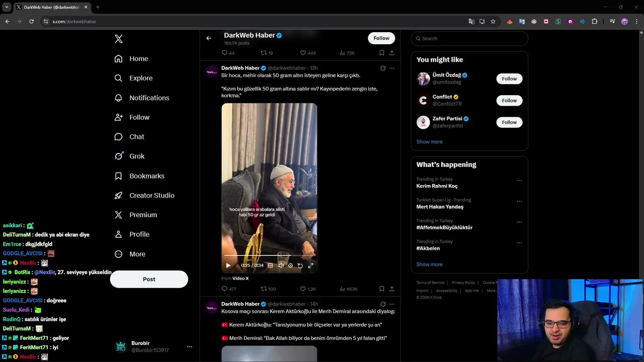Go back with the profile back arrow
The width and height of the screenshot is (644, 362).
click(208, 38)
